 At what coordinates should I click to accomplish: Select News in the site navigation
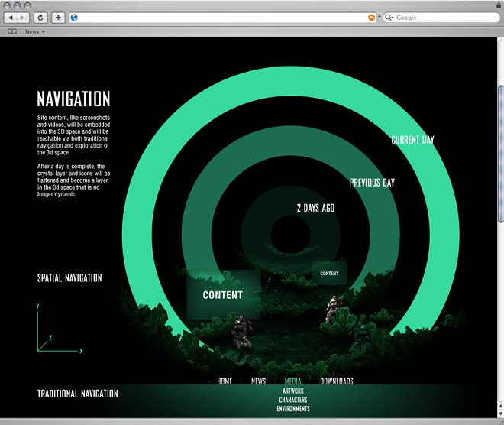click(x=259, y=381)
